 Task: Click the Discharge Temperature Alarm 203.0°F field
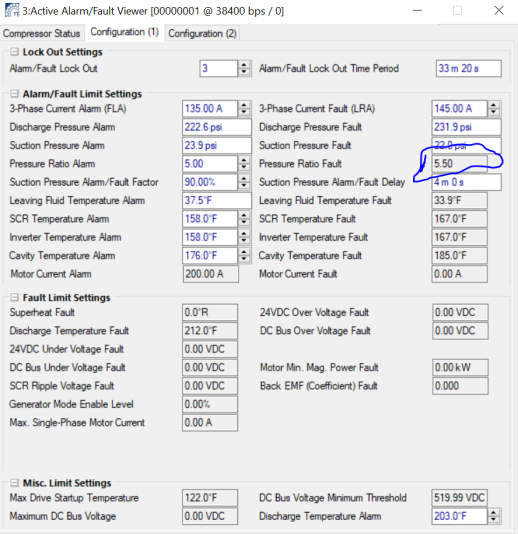click(x=459, y=516)
